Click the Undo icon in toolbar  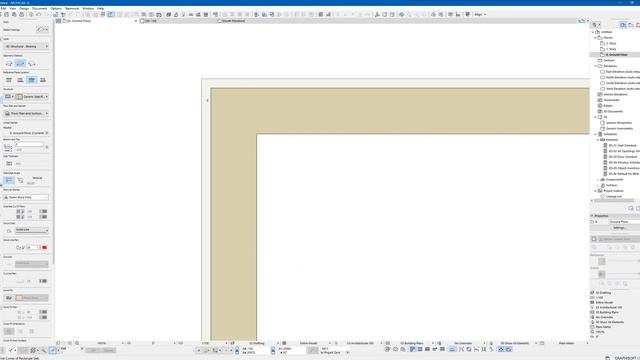39,14
